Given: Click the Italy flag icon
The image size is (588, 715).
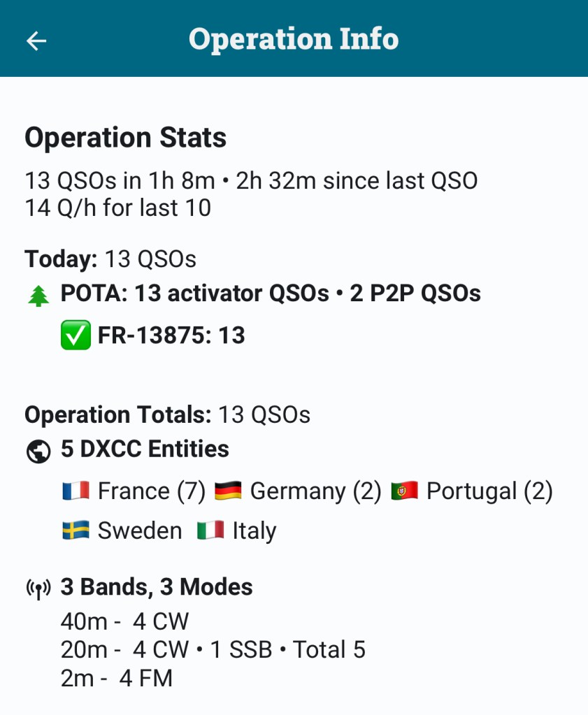Looking at the screenshot, I should (210, 531).
